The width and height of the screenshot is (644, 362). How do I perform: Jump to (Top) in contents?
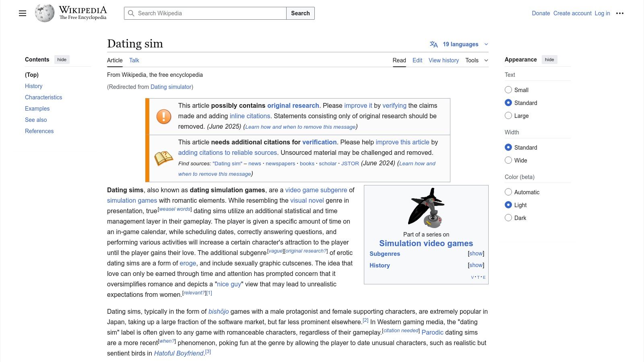[32, 75]
